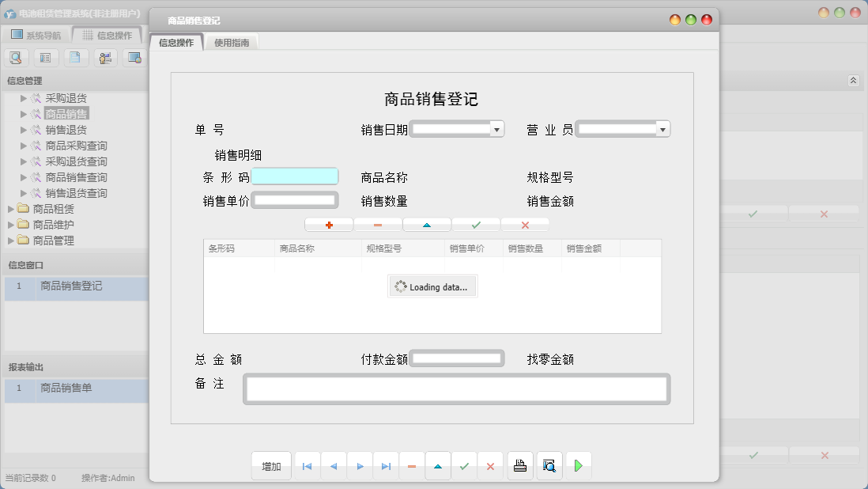
Task: Click the blue up-arrow edit icon in the navigator
Action: tap(438, 466)
